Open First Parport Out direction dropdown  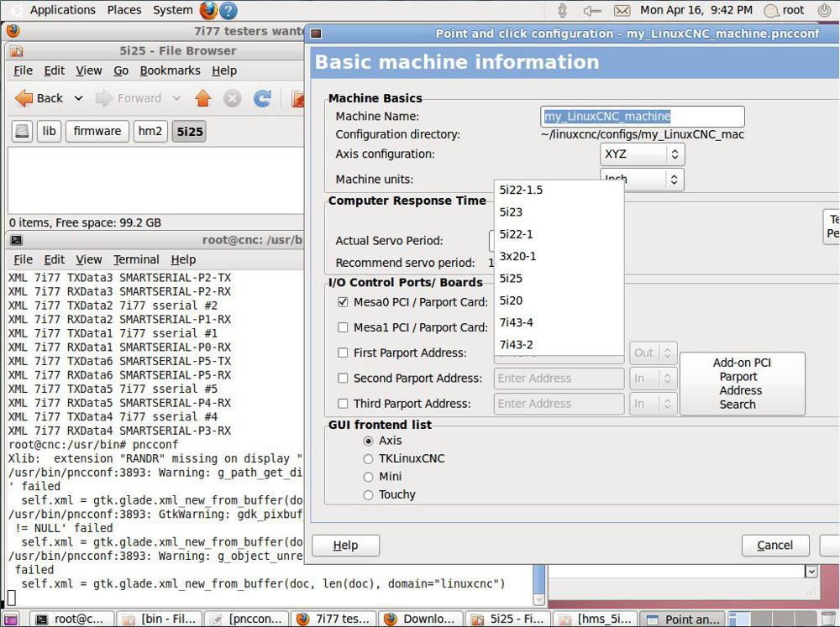[653, 353]
